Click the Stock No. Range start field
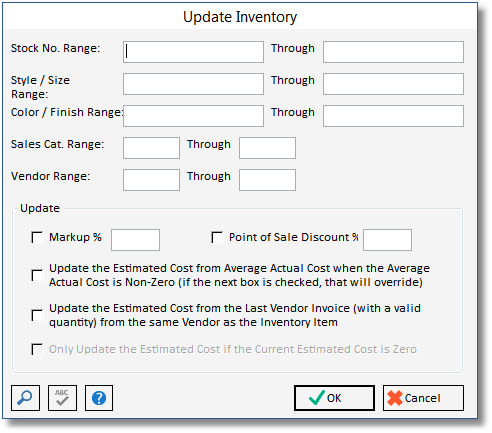 (x=193, y=52)
